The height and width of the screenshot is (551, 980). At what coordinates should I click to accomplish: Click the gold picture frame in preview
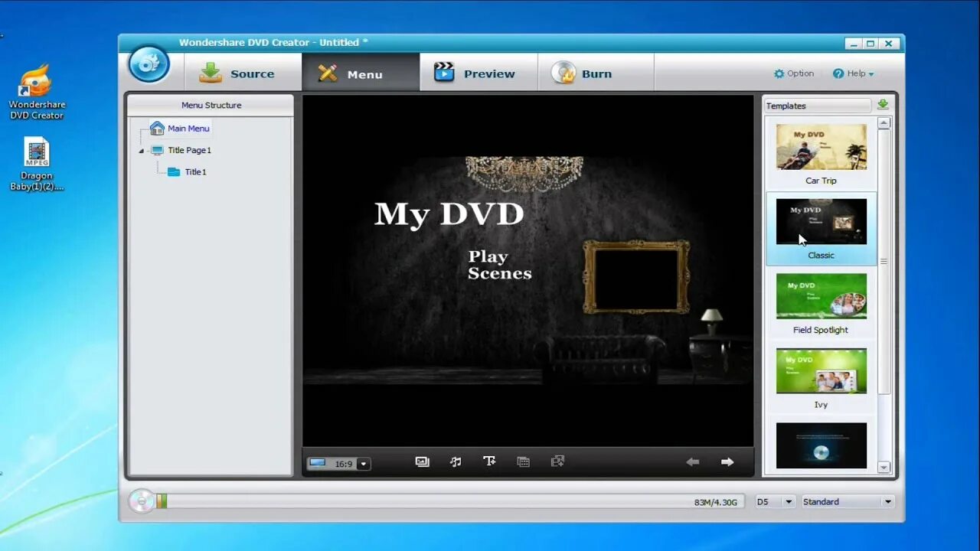coord(636,277)
